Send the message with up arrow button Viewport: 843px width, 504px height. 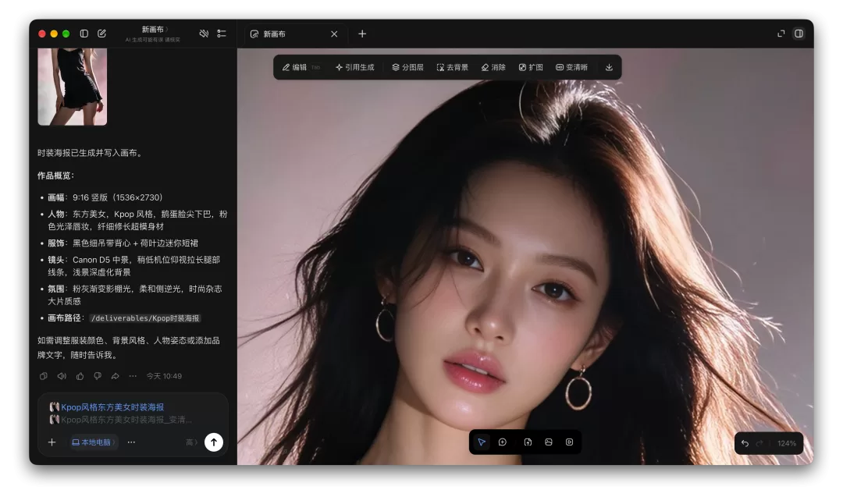(x=214, y=442)
